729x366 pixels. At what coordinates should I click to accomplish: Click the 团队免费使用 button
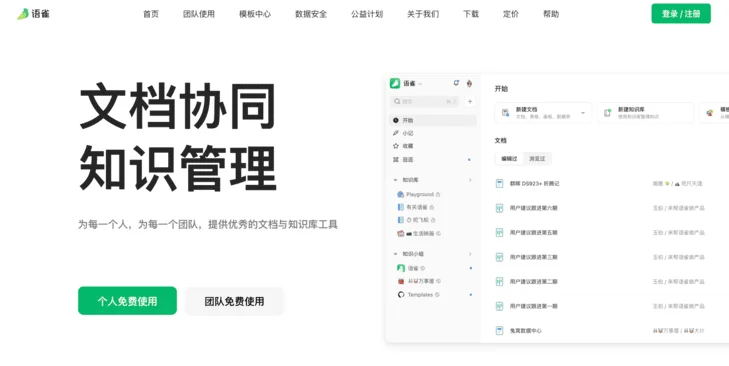[x=234, y=301]
